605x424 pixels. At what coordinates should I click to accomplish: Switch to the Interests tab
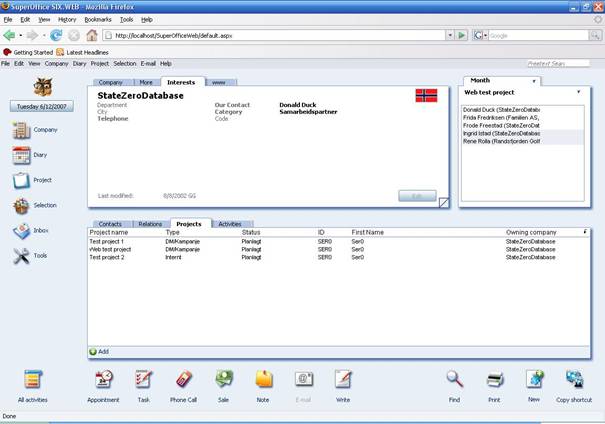181,82
